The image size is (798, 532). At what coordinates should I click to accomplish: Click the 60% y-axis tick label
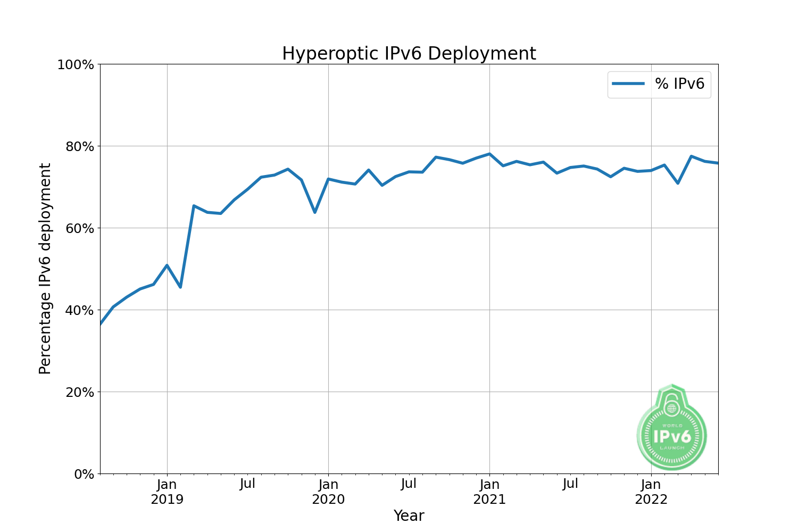click(79, 228)
